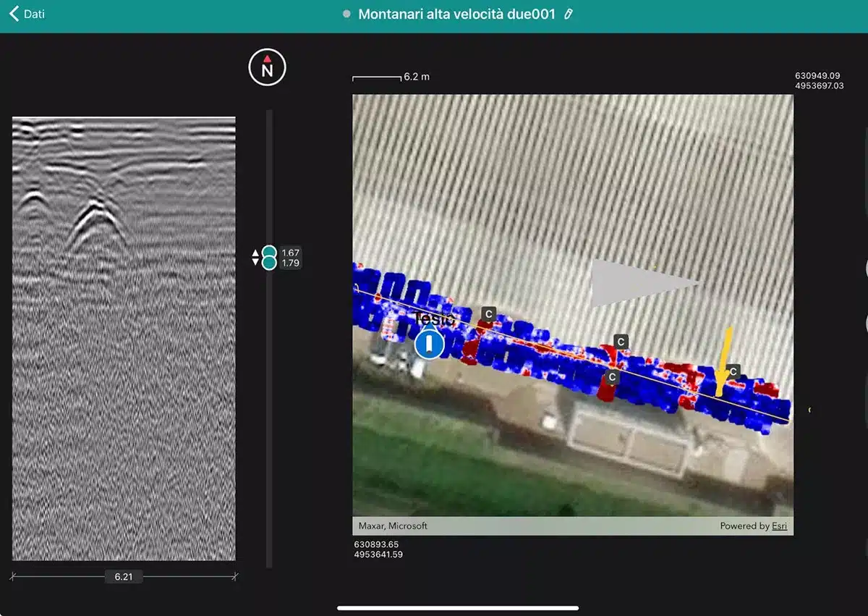Tap the Montanari alta velocità due001 title
The width and height of the screenshot is (868, 616).
pos(456,14)
